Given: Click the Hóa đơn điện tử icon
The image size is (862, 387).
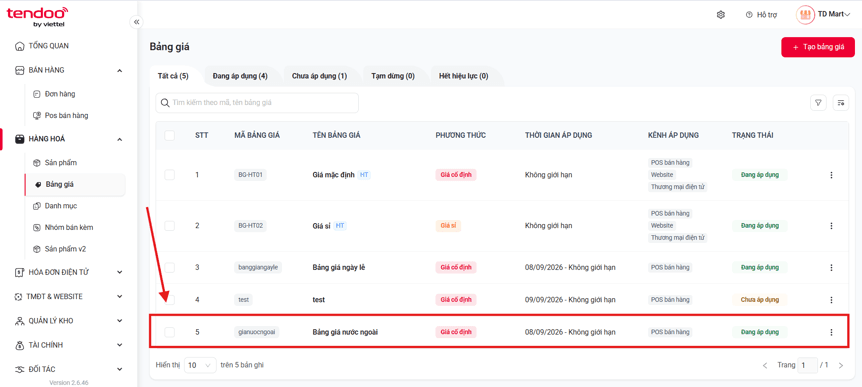Looking at the screenshot, I should pyautogui.click(x=20, y=272).
